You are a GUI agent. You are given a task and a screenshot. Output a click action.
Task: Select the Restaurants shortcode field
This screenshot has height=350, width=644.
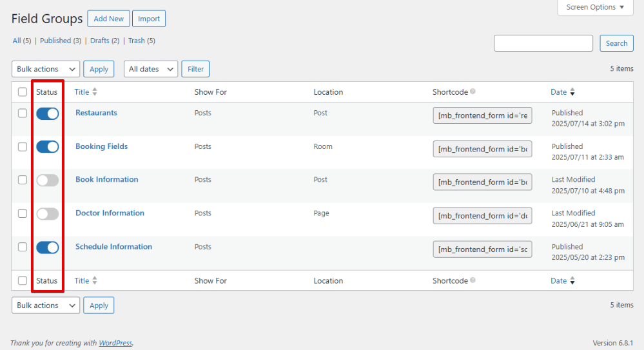tap(483, 115)
